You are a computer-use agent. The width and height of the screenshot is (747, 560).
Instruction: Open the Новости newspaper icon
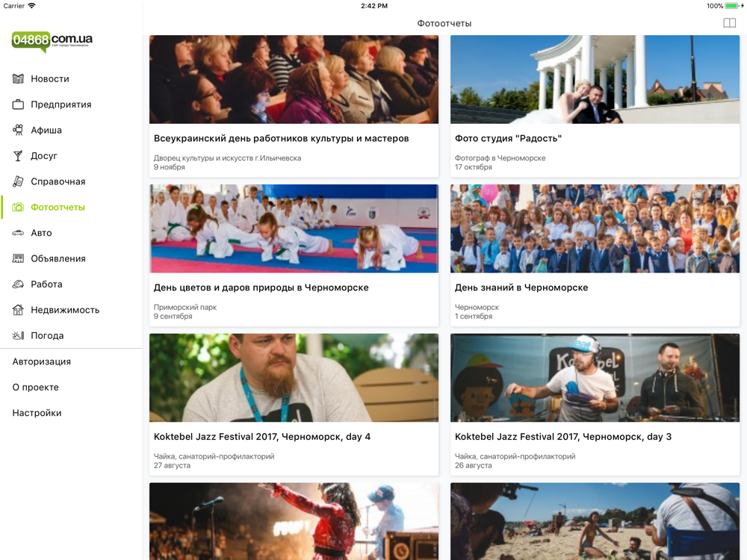pyautogui.click(x=18, y=78)
